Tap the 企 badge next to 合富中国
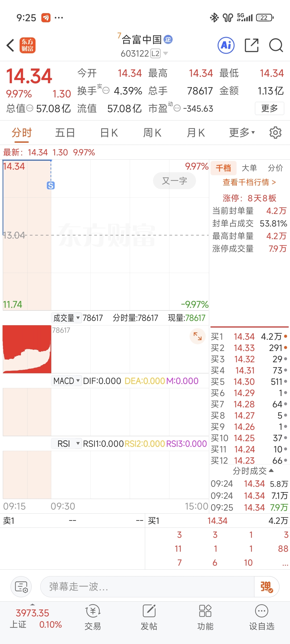Viewport: 290px width, 644px height. click(x=168, y=39)
